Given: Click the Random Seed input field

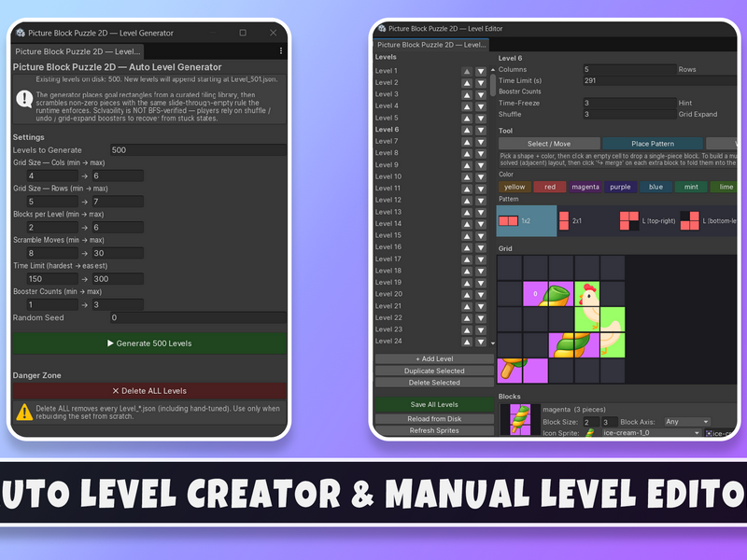Looking at the screenshot, I should [198, 317].
